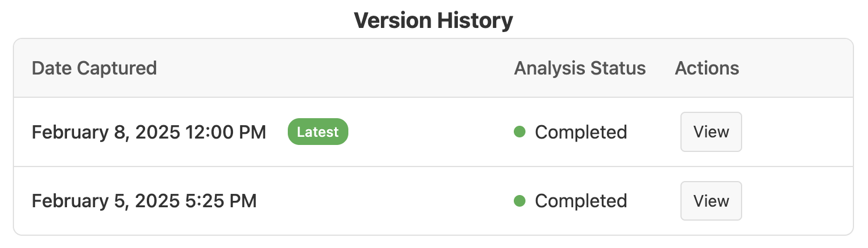
Task: Click the Analysis Status column header
Action: 580,68
